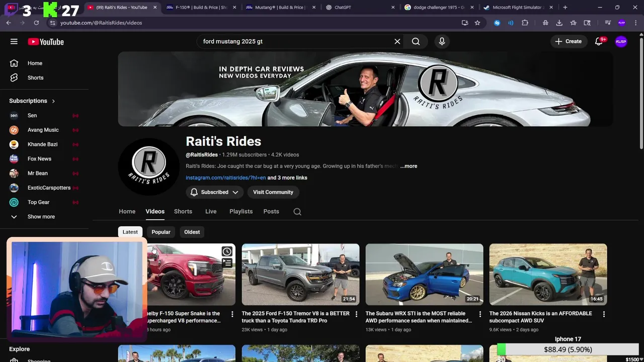Switch to the channel Home tab
The height and width of the screenshot is (362, 644).
127,211
